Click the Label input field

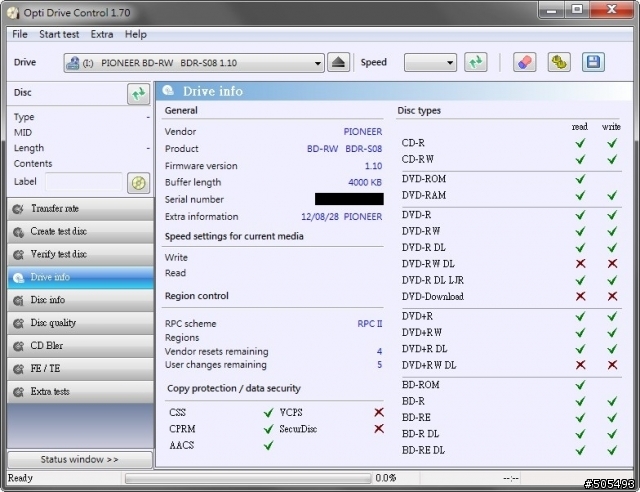click(x=84, y=182)
